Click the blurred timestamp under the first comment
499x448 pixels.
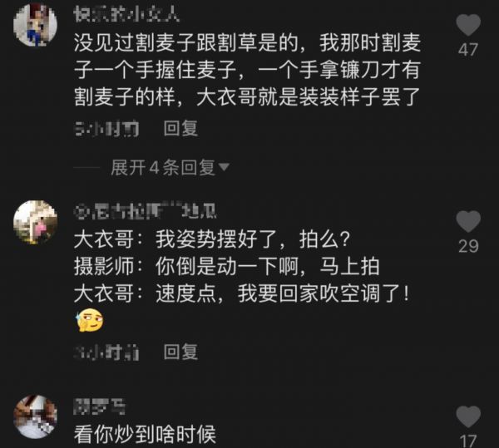pos(106,129)
